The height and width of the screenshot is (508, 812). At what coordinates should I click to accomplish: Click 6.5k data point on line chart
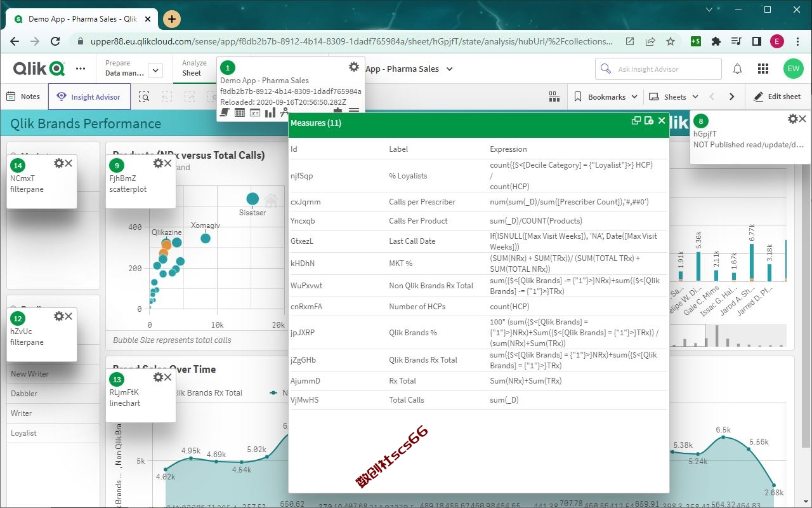[x=723, y=438]
